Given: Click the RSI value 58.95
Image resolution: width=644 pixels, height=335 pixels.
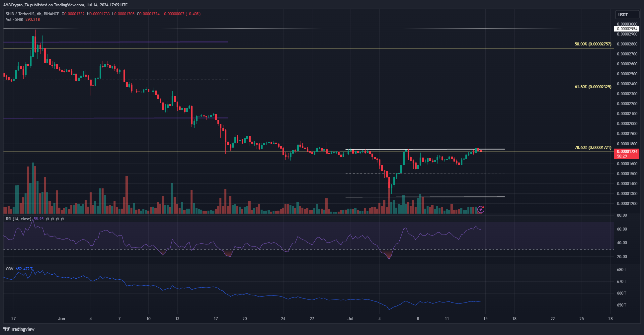Looking at the screenshot, I should [39, 219].
